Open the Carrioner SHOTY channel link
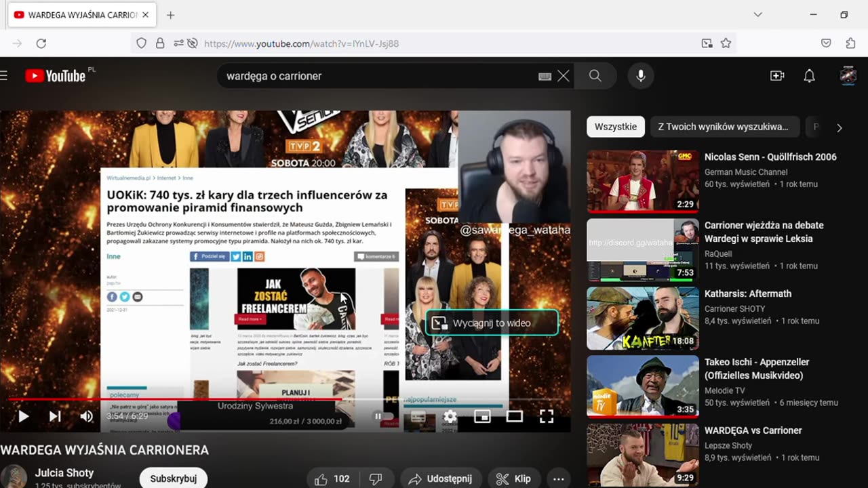 (735, 309)
